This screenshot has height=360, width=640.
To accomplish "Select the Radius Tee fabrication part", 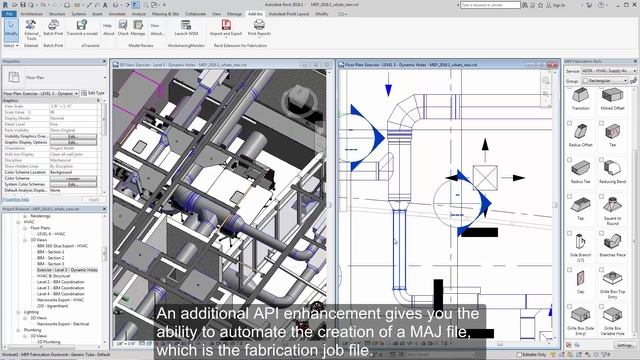I will point(580,171).
